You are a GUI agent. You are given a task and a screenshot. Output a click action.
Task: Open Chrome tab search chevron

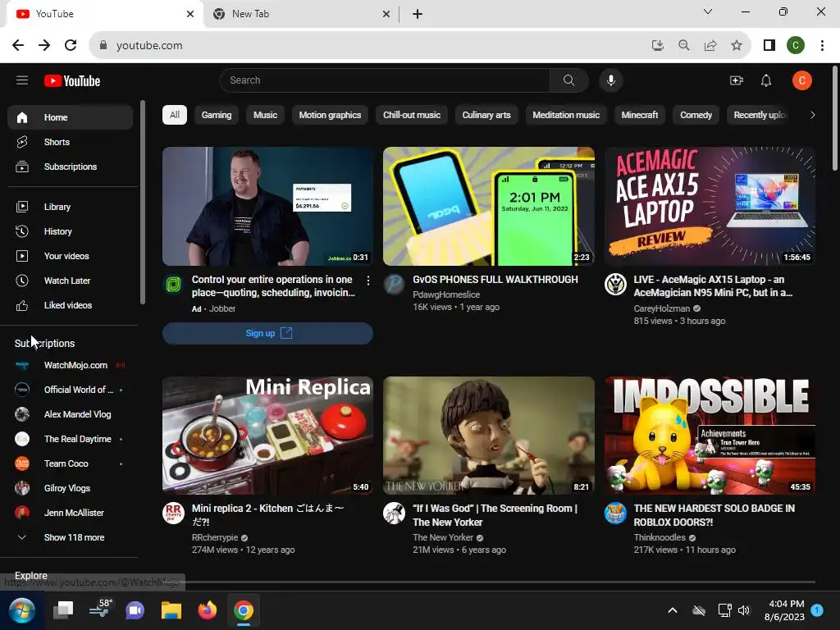[x=708, y=11]
